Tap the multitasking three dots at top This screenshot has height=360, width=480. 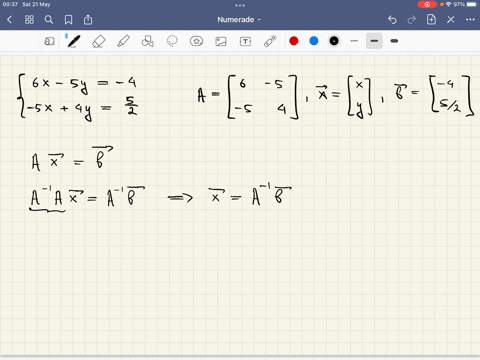tap(240, 5)
